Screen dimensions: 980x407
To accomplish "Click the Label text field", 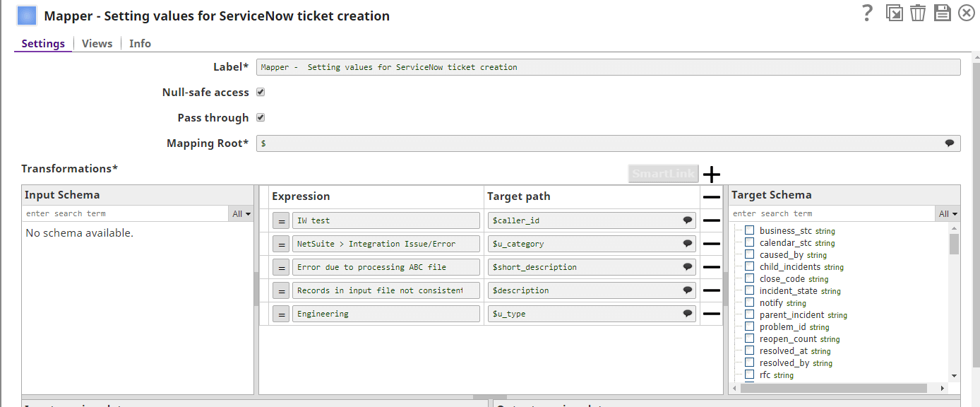I will [608, 67].
